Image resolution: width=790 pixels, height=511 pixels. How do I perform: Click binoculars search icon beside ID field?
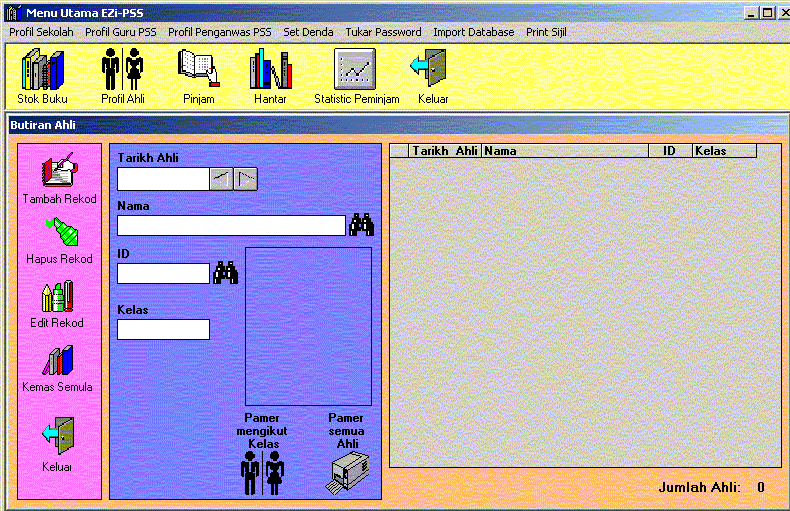[226, 273]
